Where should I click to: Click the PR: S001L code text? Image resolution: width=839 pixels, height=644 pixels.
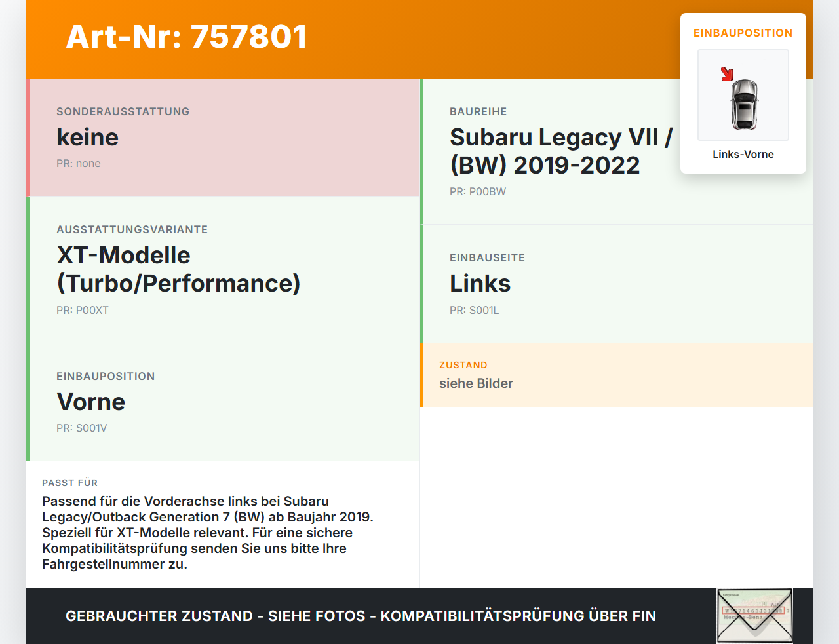pos(475,311)
